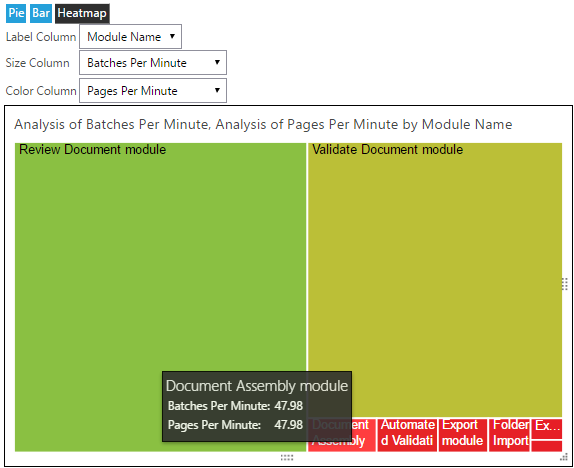
Task: Click the red Automated Validation tile
Action: pos(407,435)
